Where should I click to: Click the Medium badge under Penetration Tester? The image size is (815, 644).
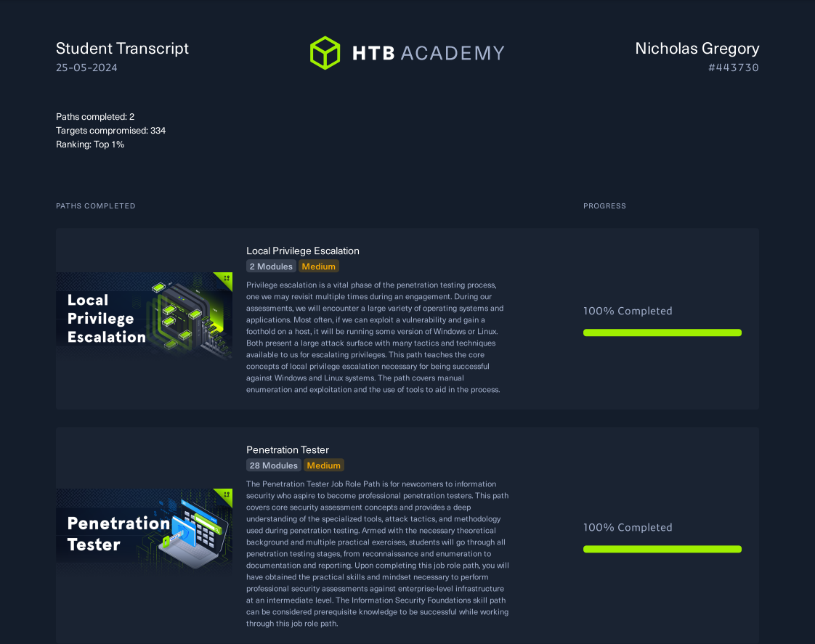(x=323, y=465)
